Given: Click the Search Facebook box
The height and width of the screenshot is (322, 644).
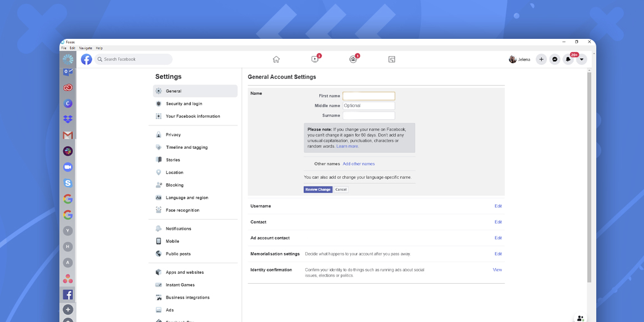Looking at the screenshot, I should pyautogui.click(x=133, y=59).
